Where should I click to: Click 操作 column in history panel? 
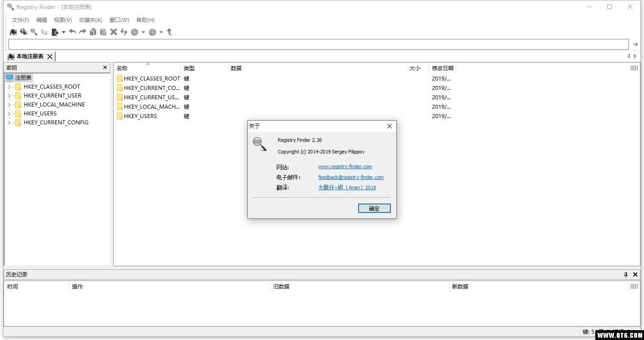pyautogui.click(x=170, y=286)
